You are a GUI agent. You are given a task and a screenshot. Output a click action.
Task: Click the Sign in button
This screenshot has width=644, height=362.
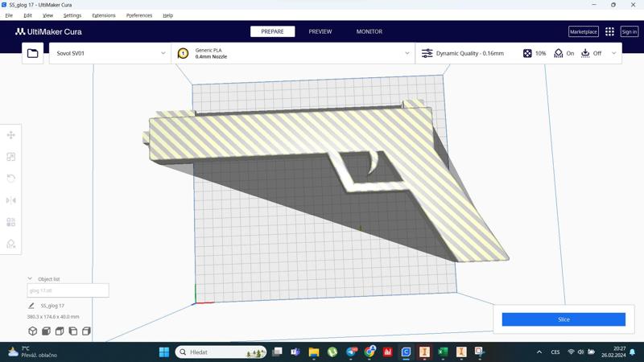630,31
